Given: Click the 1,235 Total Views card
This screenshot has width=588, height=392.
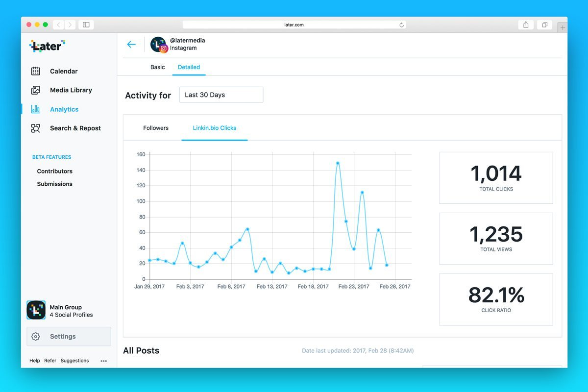Looking at the screenshot, I should click(496, 239).
